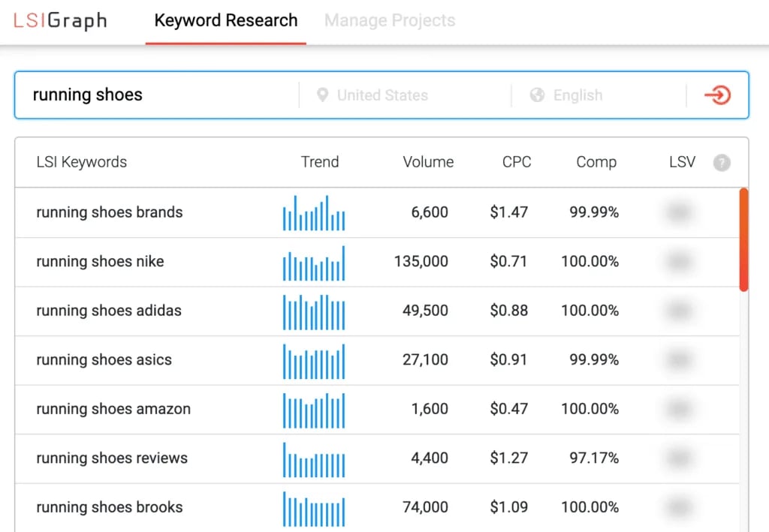
Task: Click the orange vertical scrollbar thumb
Action: pyautogui.click(x=743, y=239)
